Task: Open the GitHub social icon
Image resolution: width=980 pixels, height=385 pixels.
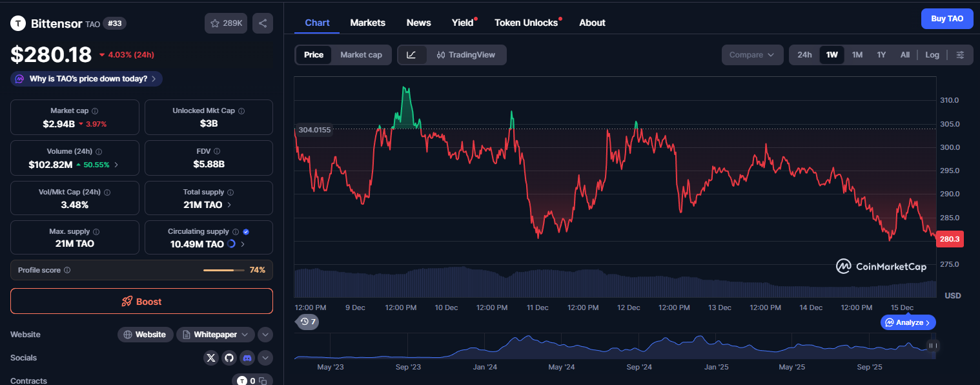Action: pyautogui.click(x=229, y=358)
